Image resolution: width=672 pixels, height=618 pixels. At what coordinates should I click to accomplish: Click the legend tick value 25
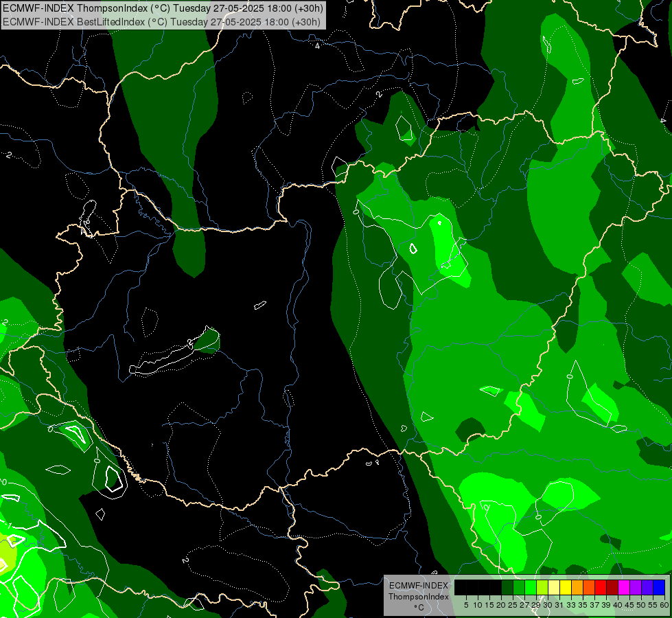513,605
